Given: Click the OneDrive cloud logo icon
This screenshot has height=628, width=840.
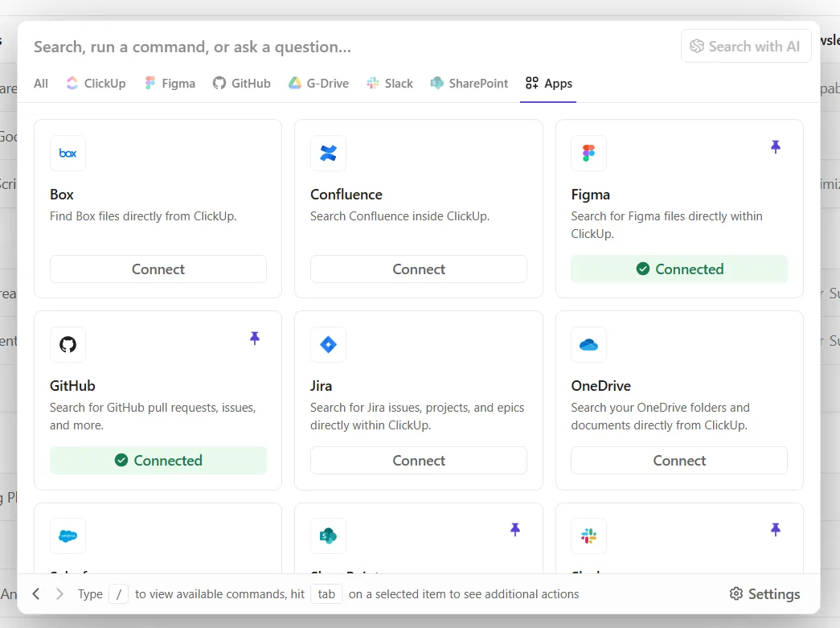Looking at the screenshot, I should point(588,344).
